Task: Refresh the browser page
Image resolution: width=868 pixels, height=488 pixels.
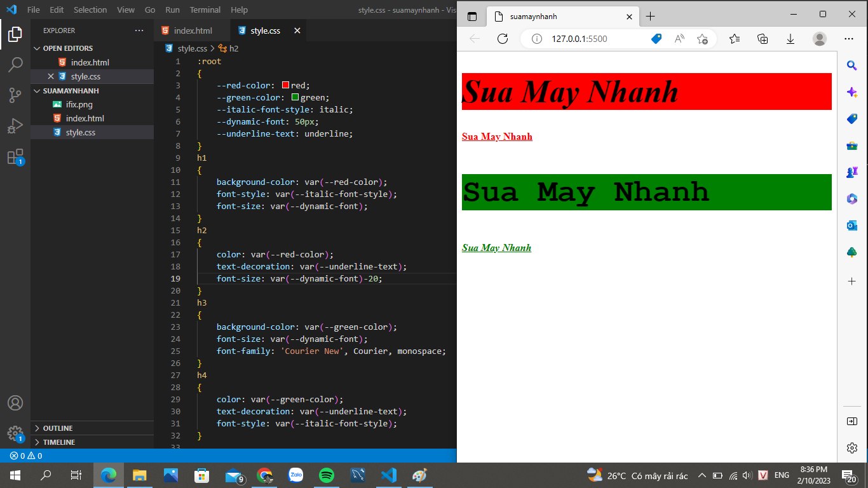Action: coord(503,39)
